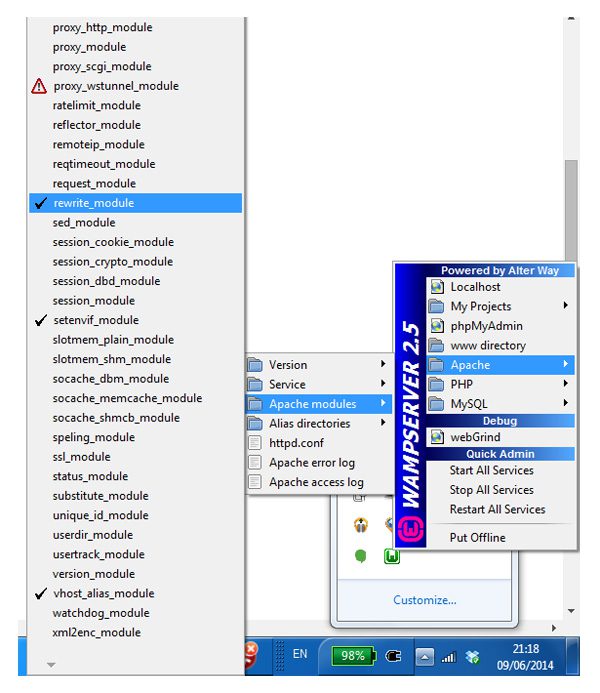Click the Version folder icon

point(255,365)
